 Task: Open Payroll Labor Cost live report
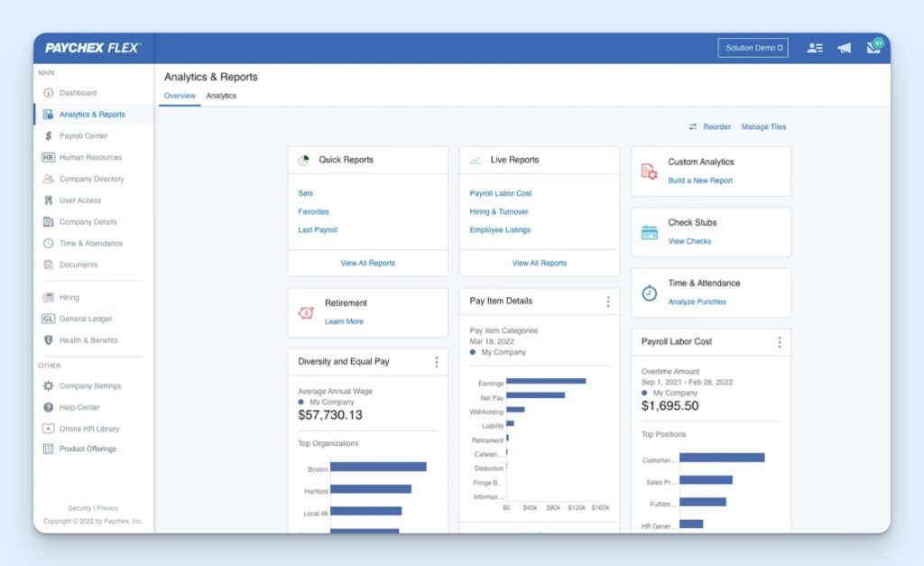coord(500,193)
